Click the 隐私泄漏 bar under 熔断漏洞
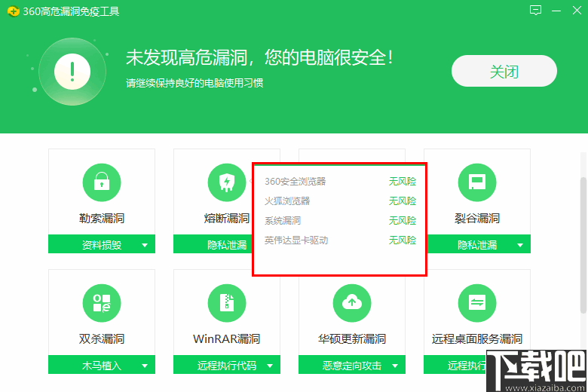 click(x=213, y=244)
